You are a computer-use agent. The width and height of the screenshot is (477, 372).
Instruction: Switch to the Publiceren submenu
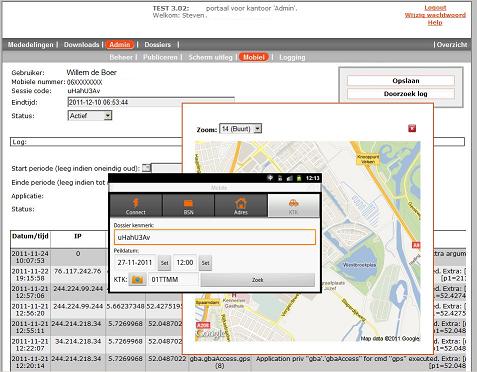(160, 57)
